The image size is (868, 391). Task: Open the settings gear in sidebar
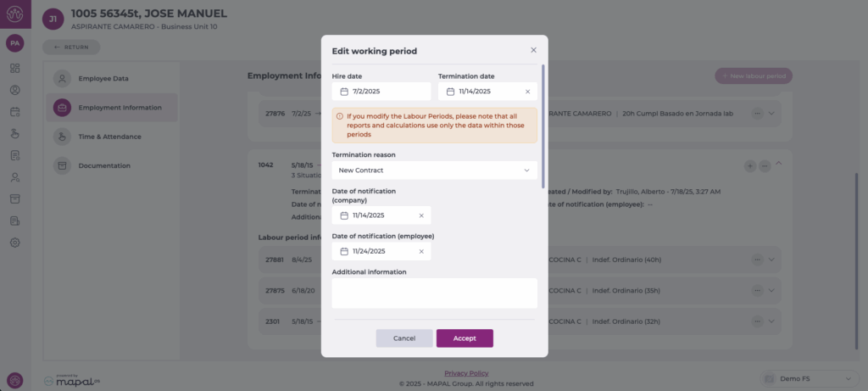pos(14,243)
